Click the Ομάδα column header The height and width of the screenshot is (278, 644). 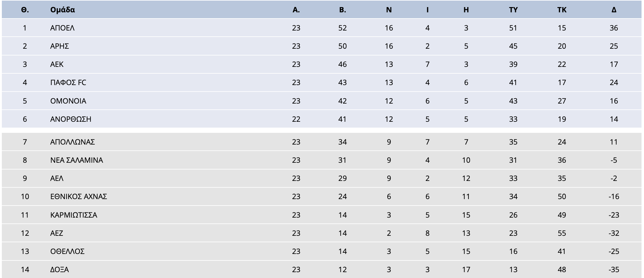[63, 10]
